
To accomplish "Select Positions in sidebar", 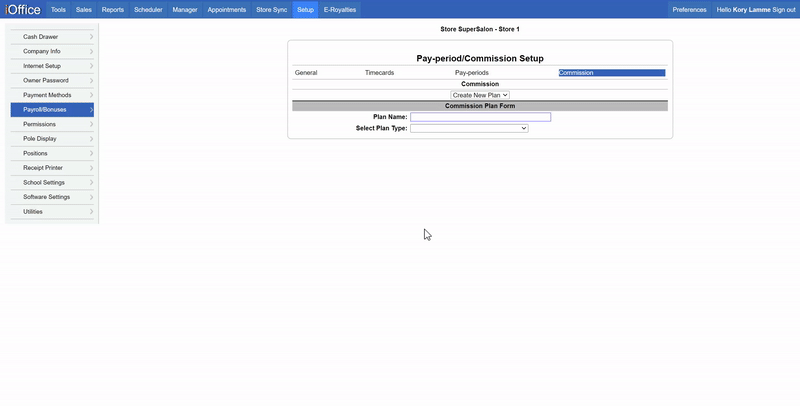I will tap(52, 154).
